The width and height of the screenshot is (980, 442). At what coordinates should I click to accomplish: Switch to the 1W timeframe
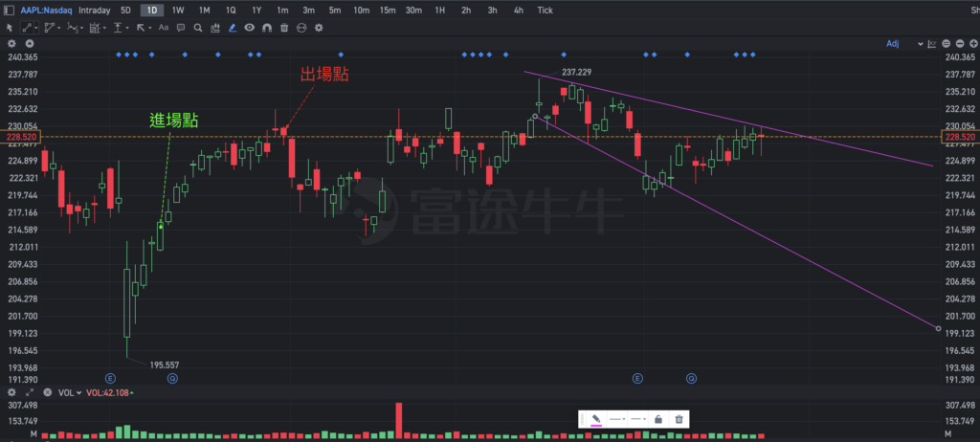178,10
